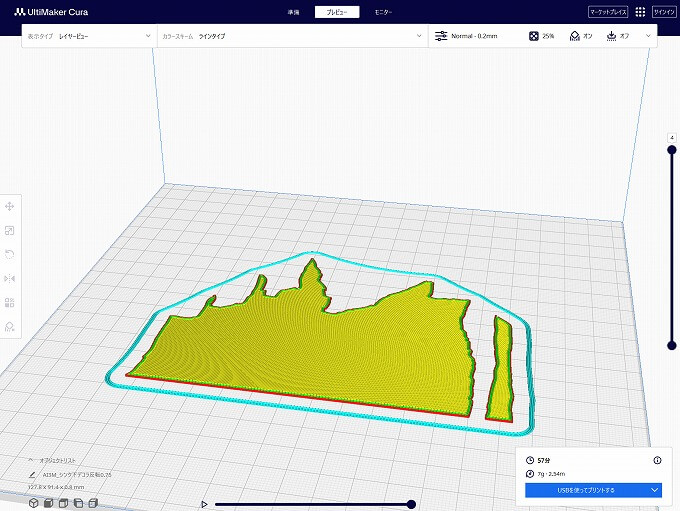Select the Move tool in left toolbar

(9, 206)
